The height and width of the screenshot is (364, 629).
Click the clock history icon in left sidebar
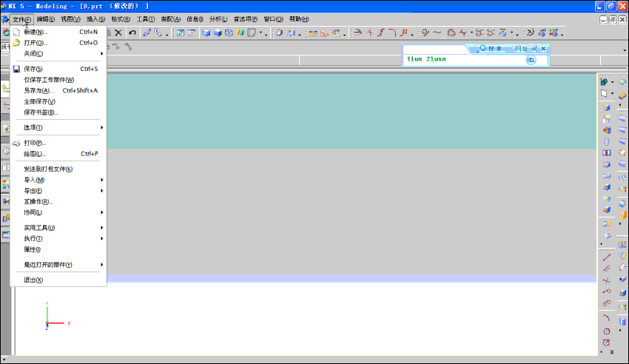point(6,151)
